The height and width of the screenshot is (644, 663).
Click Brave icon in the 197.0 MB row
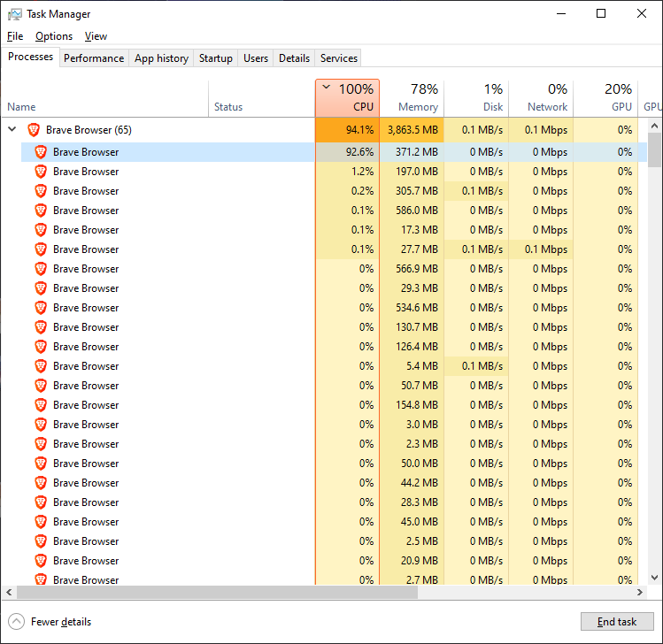click(x=41, y=172)
